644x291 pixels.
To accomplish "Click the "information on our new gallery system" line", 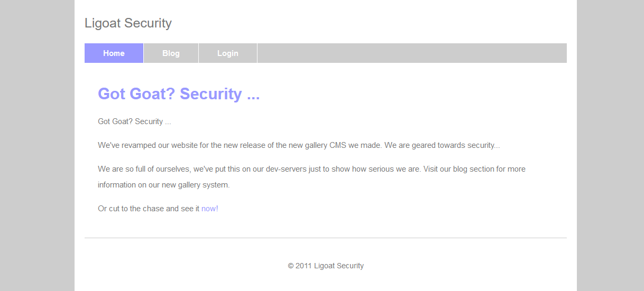I will tap(163, 185).
